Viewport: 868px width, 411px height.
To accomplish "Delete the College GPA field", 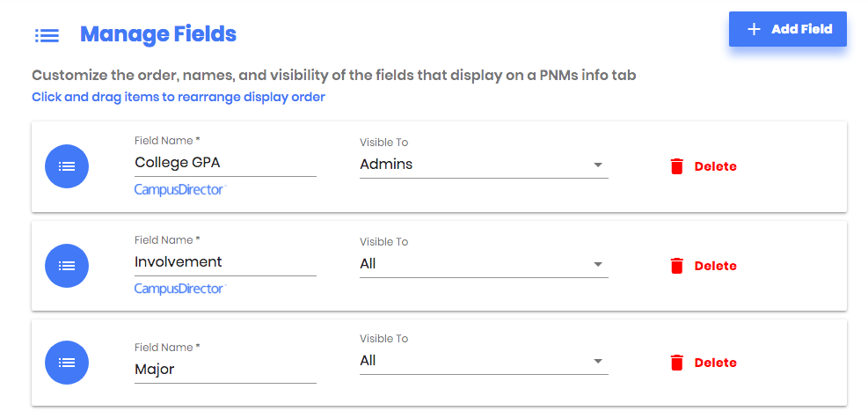I will coord(703,166).
